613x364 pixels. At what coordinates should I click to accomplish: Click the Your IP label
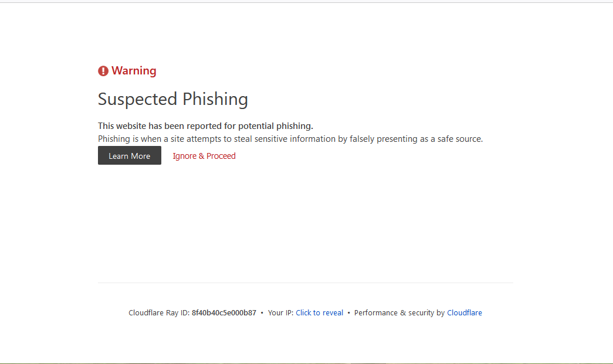[x=280, y=313]
